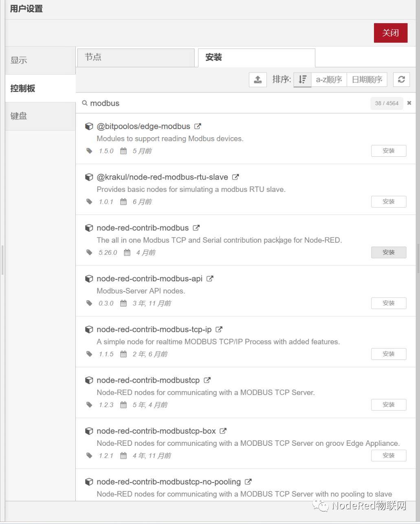Install node-red-contrib-modbus-api
Screen dimensions: 420x524
pos(389,303)
